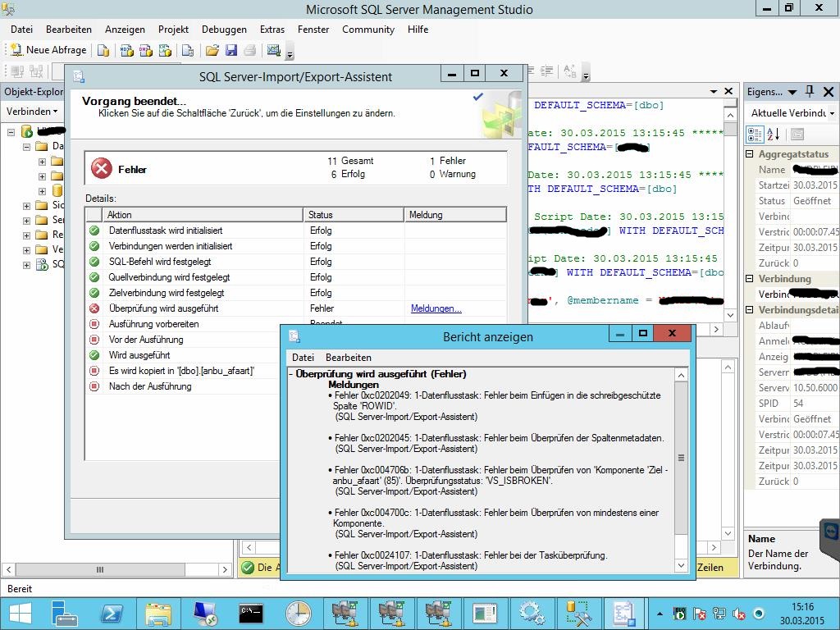This screenshot has height=630, width=840.
Task: Collapse the Da... databases folder node
Action: (x=26, y=146)
